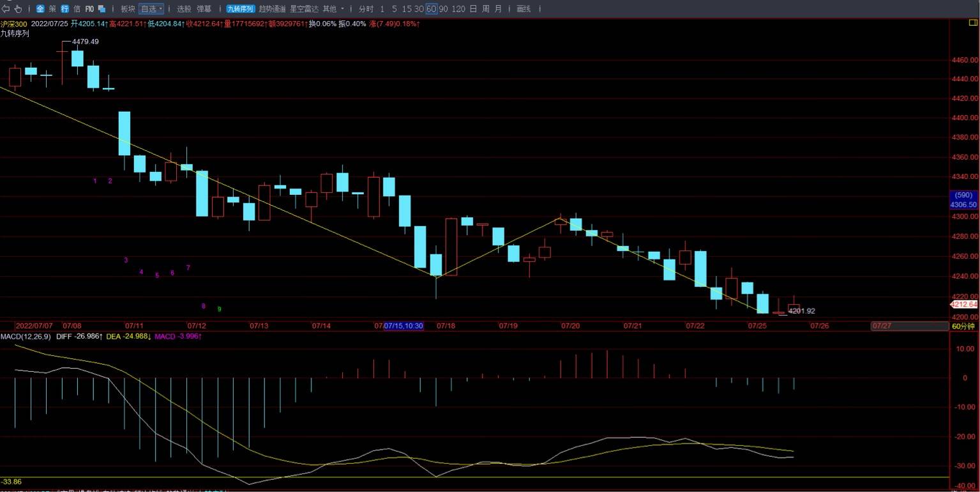Click the back arrow icon in toolbar
The width and height of the screenshot is (980, 492).
6,9
